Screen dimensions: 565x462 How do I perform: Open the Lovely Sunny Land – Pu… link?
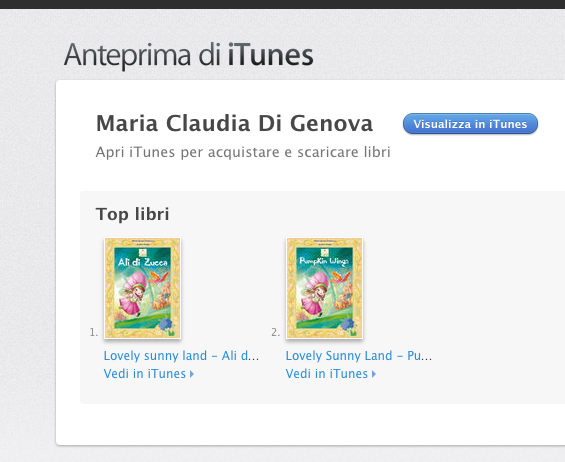pyautogui.click(x=359, y=356)
